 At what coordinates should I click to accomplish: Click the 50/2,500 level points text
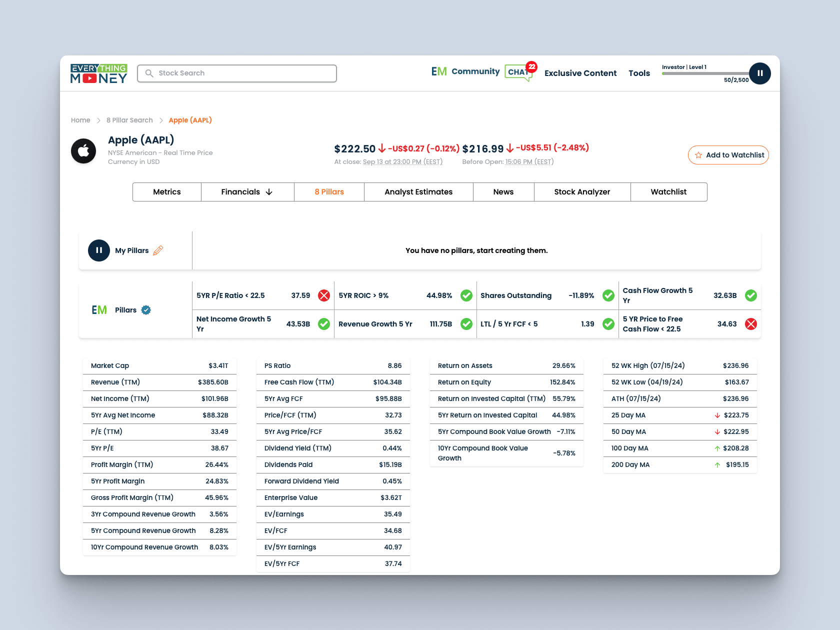tap(736, 80)
